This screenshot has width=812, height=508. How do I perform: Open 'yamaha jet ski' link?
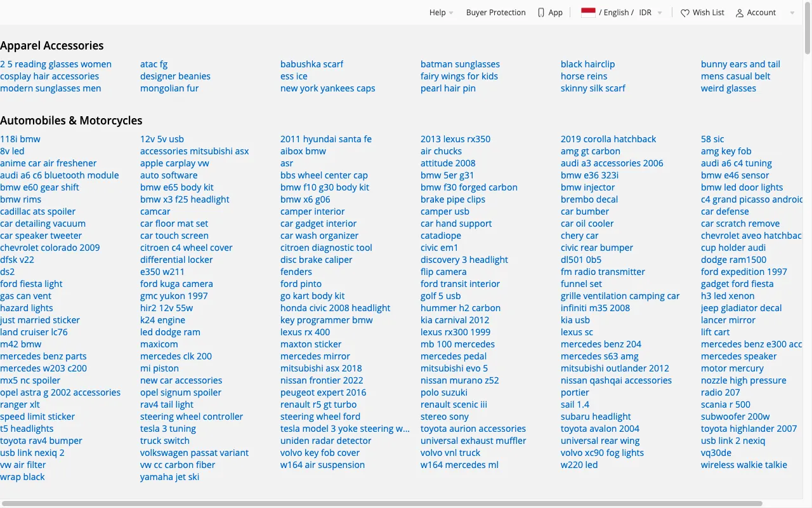coord(169,477)
